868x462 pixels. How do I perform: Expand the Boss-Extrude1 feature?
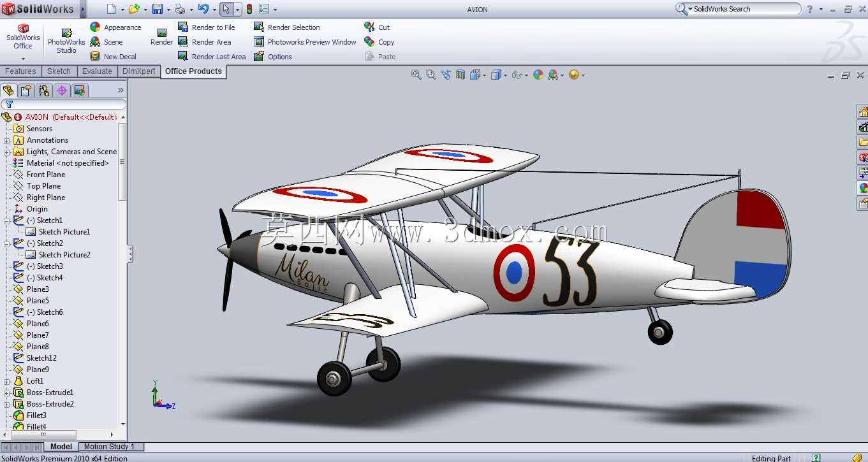coord(7,393)
